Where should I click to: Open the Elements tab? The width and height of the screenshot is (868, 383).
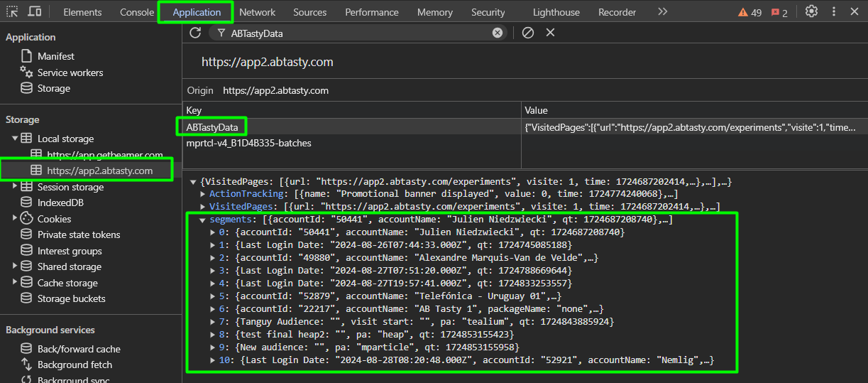tap(82, 12)
